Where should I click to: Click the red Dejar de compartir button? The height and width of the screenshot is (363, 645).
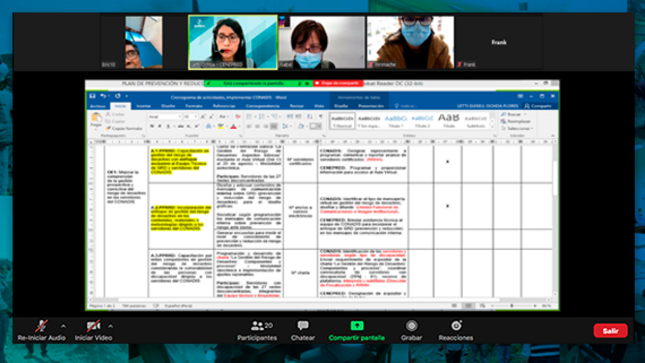pos(338,83)
